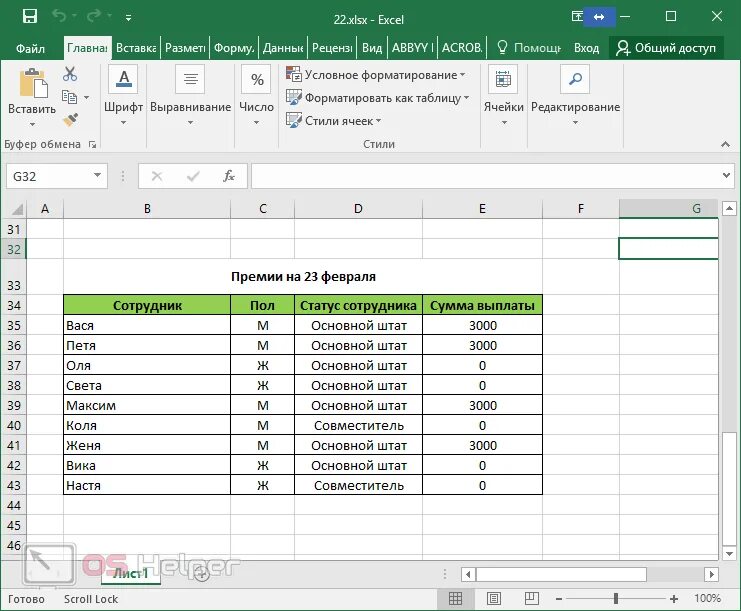The width and height of the screenshot is (741, 611).
Task: Click the horizontal scrollbar left arrow
Action: [468, 575]
